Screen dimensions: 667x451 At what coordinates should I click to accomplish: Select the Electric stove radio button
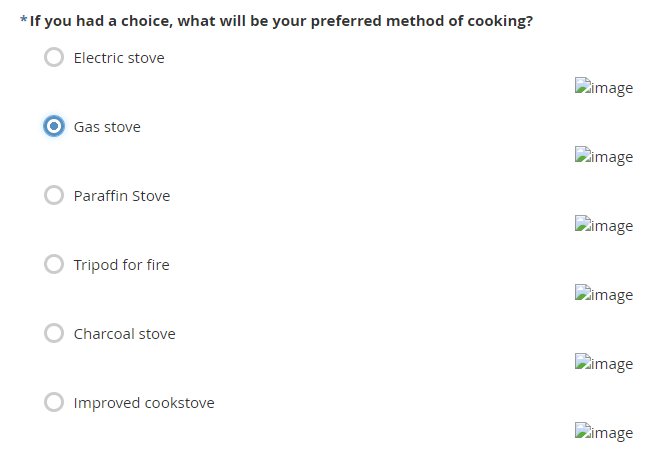(54, 58)
